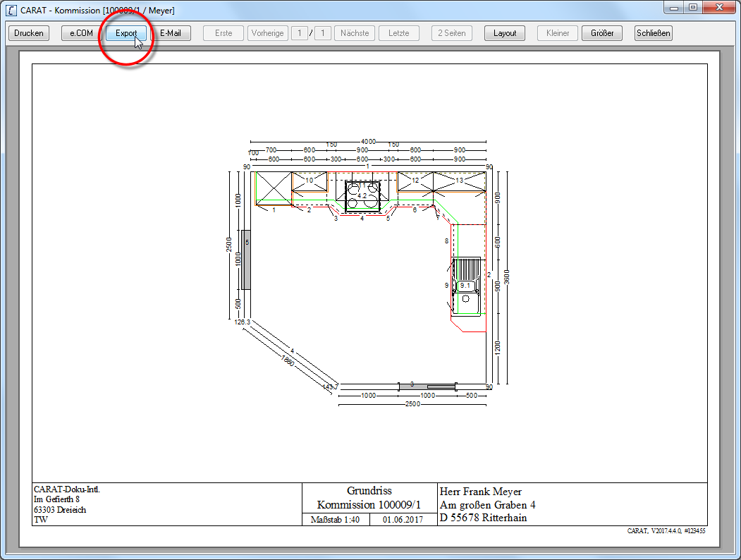
Task: Maximize the CARAT preview window
Action: [692, 8]
